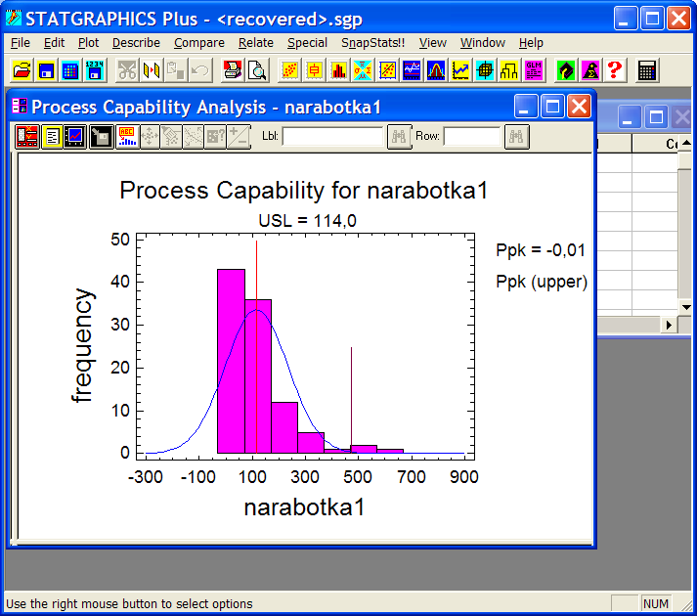Image resolution: width=697 pixels, height=616 pixels.
Task: Open the Regression line fit icon
Action: tap(387, 70)
